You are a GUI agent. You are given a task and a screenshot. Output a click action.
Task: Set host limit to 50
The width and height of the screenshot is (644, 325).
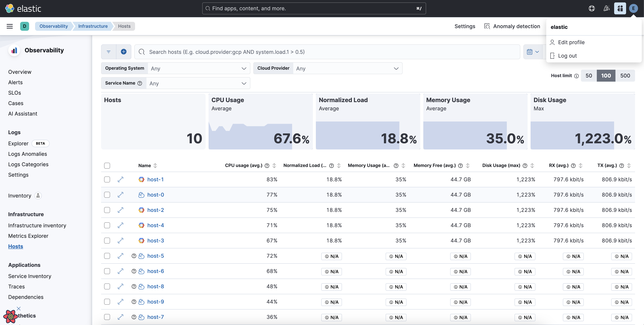click(589, 76)
